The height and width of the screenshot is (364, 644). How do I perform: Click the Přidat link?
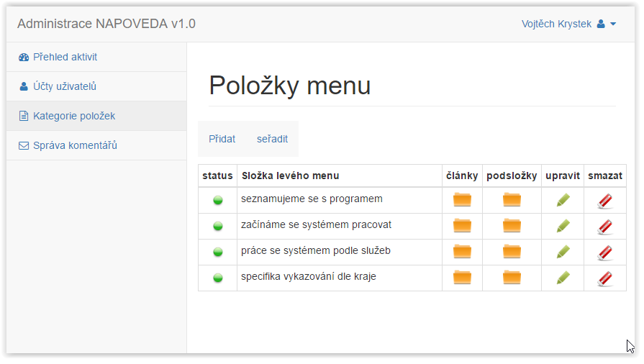222,139
